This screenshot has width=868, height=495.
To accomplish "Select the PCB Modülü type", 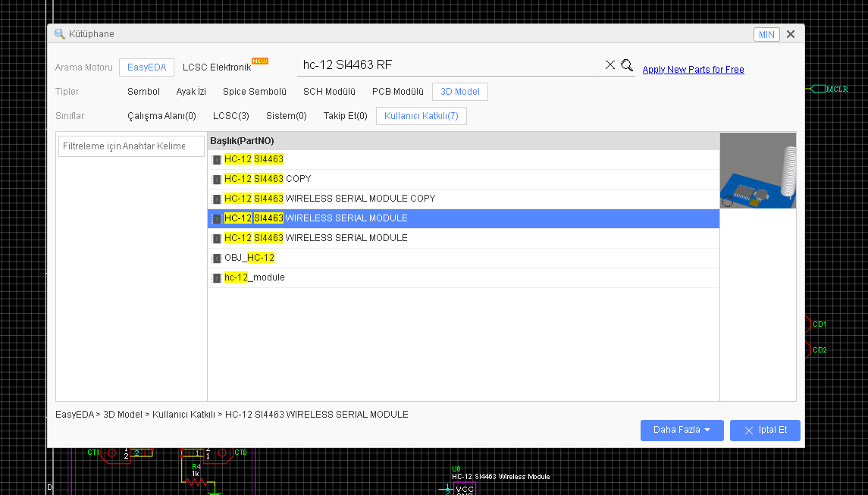I will click(397, 92).
